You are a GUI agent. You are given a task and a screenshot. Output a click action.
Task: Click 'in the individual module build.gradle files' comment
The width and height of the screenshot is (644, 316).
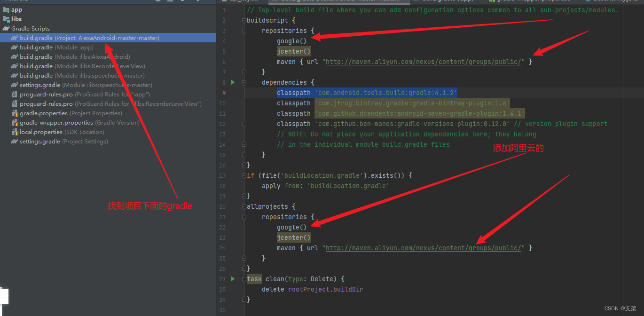pyautogui.click(x=363, y=144)
